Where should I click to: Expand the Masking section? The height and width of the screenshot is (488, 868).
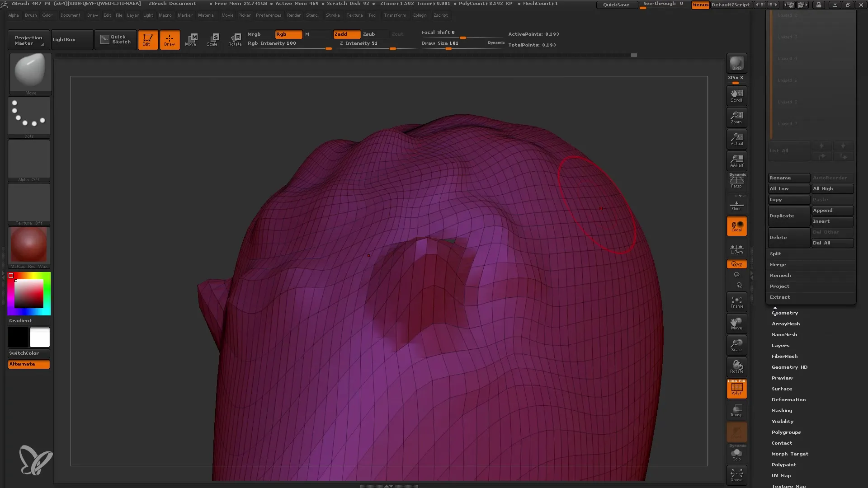click(782, 410)
